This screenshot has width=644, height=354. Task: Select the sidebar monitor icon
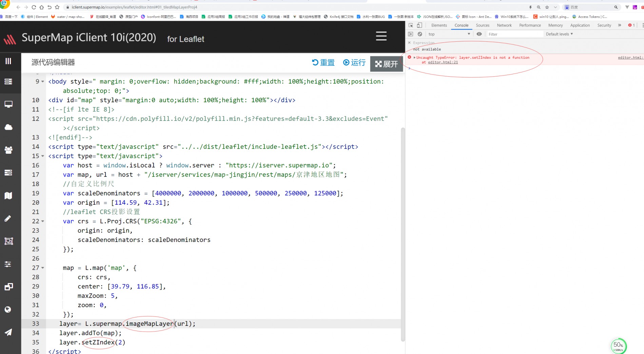(8, 104)
